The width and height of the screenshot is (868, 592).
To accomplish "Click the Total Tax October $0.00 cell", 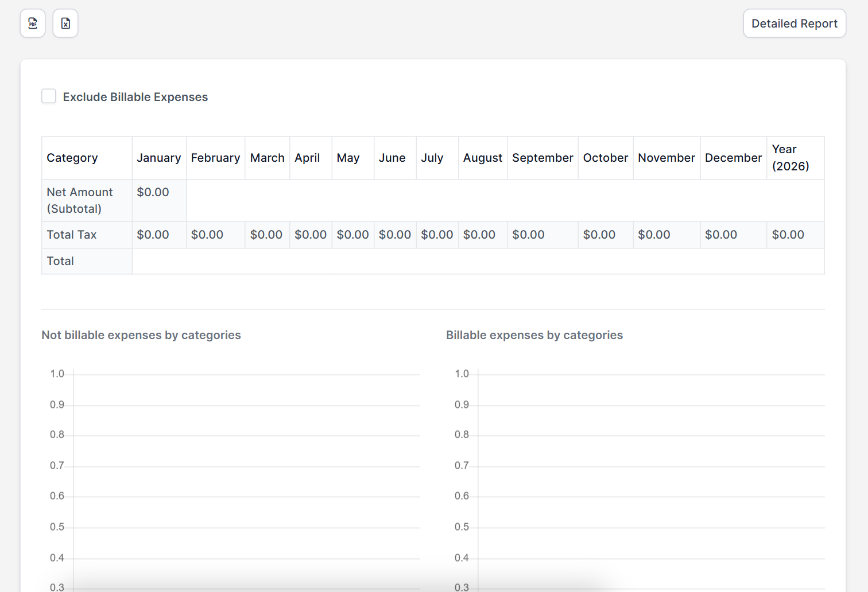I will [x=606, y=235].
